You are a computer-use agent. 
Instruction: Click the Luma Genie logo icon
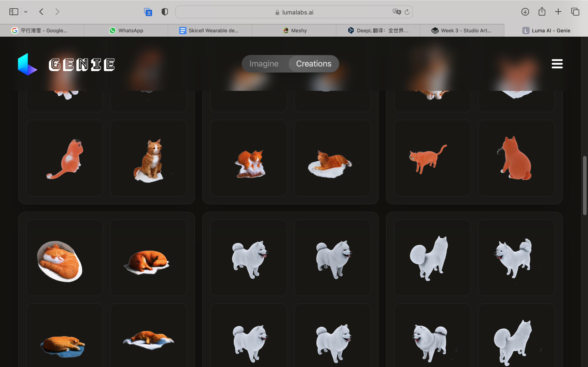tap(27, 64)
